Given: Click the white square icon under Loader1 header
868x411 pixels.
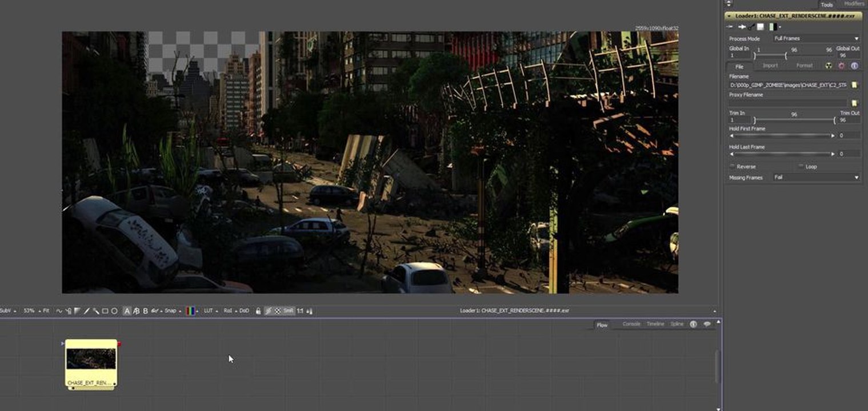Looking at the screenshot, I should pyautogui.click(x=760, y=27).
